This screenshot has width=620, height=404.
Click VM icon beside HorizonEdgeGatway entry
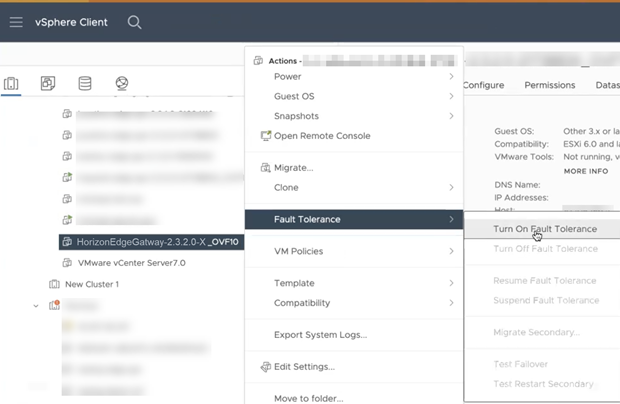pos(67,242)
